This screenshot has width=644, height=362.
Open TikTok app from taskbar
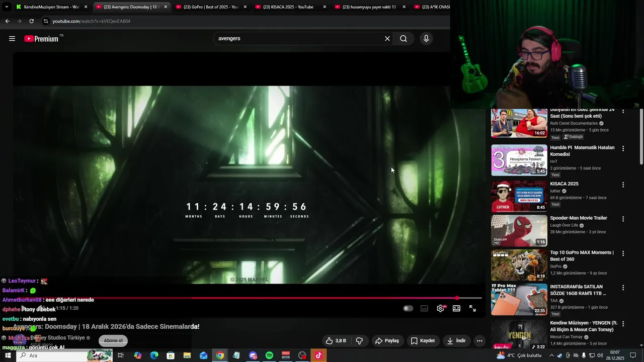318,355
